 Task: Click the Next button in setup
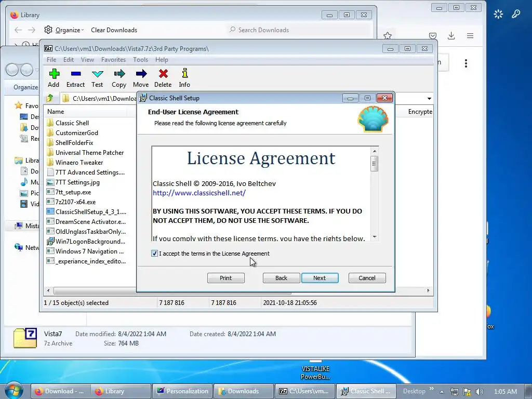click(x=320, y=278)
